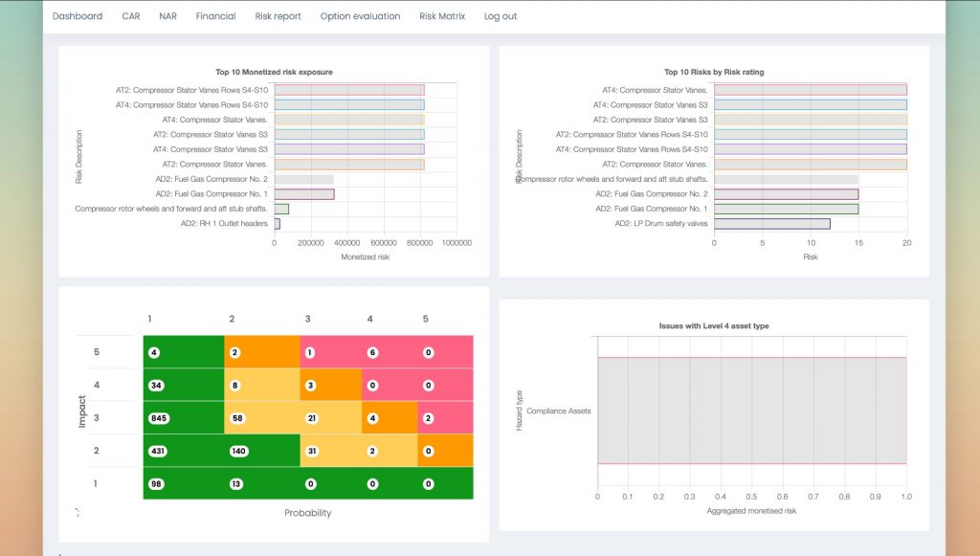Click the 34 count badge in impact row 4

156,386
